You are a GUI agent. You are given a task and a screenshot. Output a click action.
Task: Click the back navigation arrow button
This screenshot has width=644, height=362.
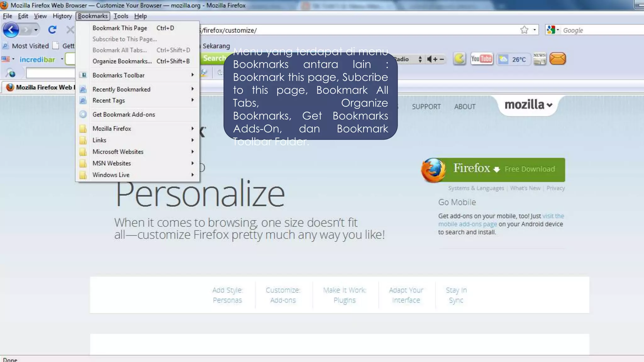click(x=11, y=30)
